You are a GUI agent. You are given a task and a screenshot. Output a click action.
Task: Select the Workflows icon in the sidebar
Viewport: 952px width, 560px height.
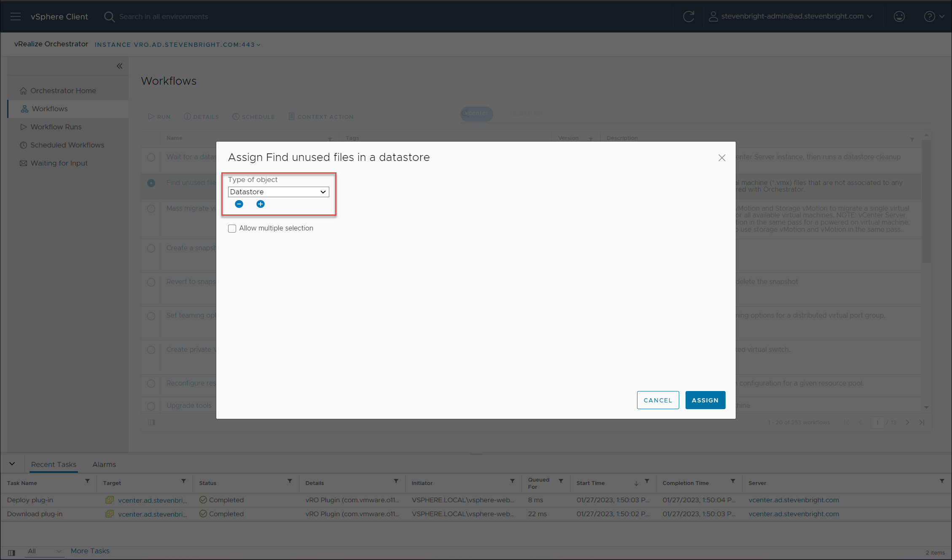(x=24, y=109)
